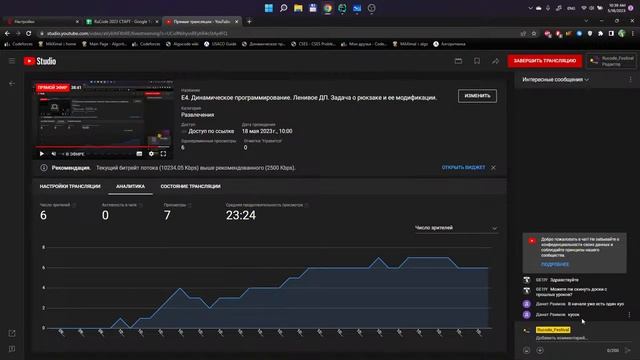Mute the live stream preview
The width and height of the screenshot is (640, 360).
54,154
